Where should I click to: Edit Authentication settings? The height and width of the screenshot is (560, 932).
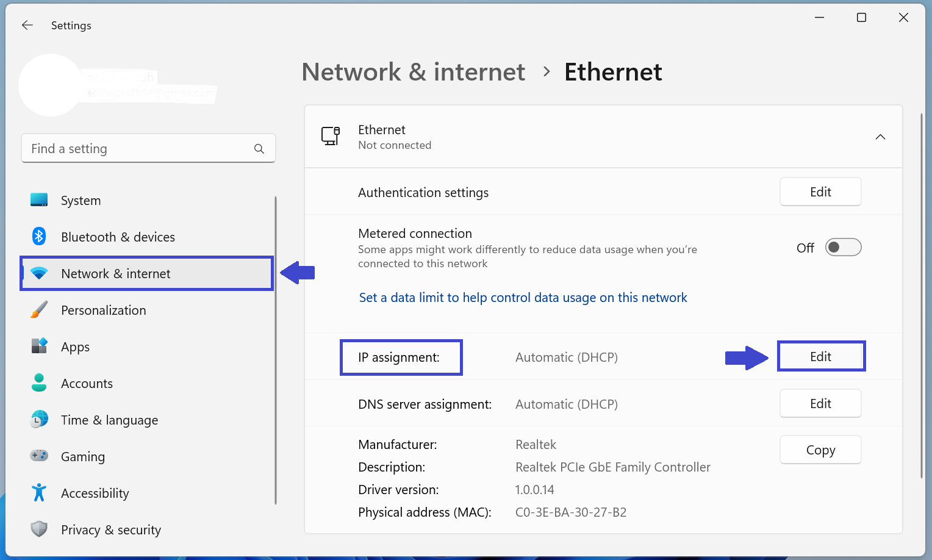tap(820, 192)
